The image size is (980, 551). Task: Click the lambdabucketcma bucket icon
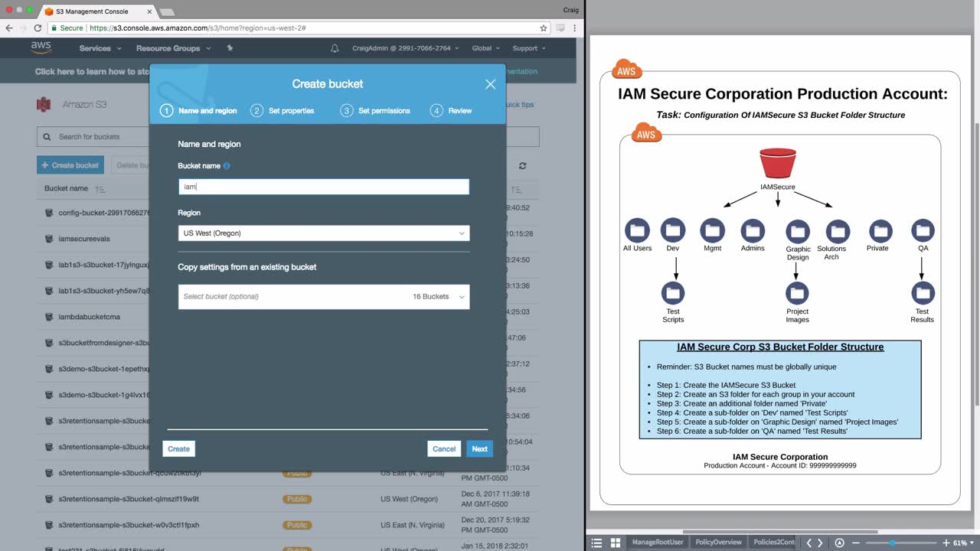[49, 317]
